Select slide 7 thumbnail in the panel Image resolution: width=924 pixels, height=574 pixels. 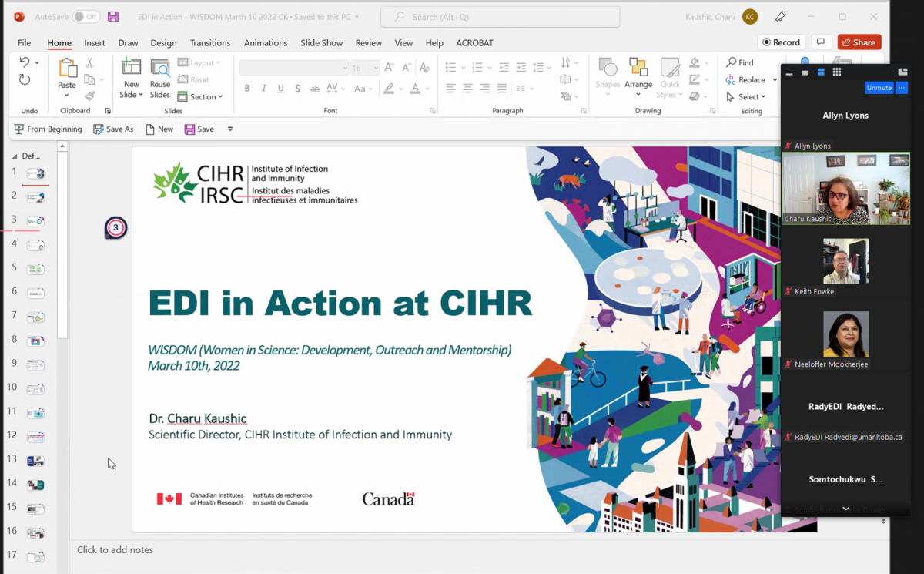tap(35, 317)
